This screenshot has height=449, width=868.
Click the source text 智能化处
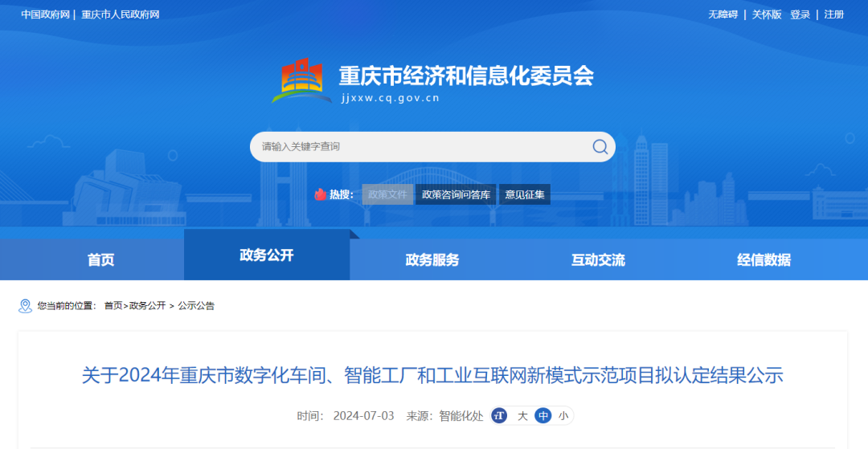pyautogui.click(x=461, y=416)
